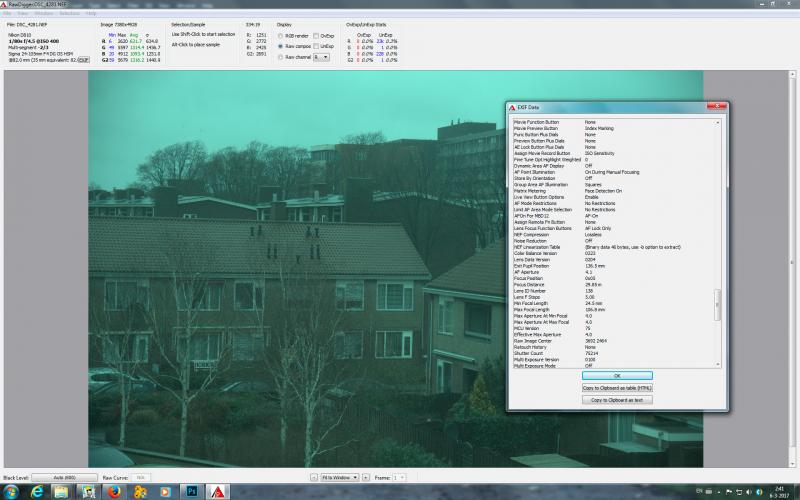Click the EXIF list scroll-up arrow
The image size is (800, 500).
(x=718, y=122)
